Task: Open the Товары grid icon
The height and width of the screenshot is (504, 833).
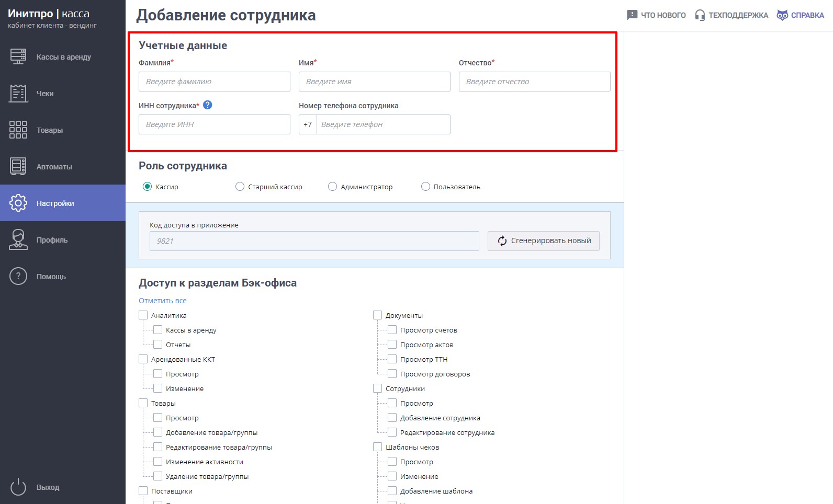Action: (18, 130)
